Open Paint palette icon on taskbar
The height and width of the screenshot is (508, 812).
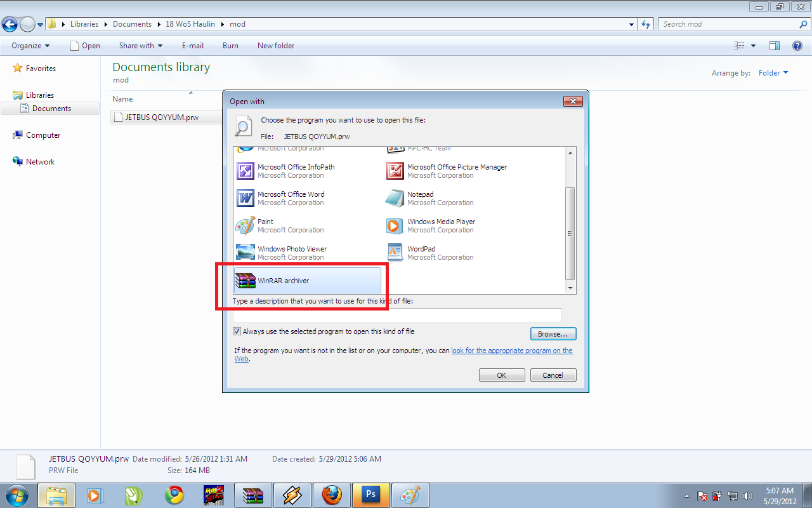click(x=410, y=495)
